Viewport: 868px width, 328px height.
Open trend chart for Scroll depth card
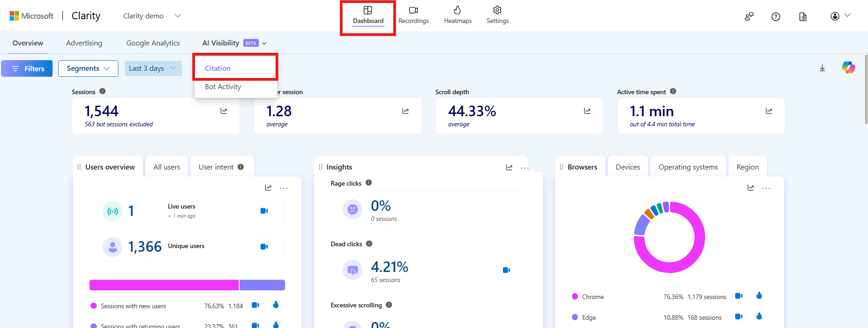coord(587,111)
